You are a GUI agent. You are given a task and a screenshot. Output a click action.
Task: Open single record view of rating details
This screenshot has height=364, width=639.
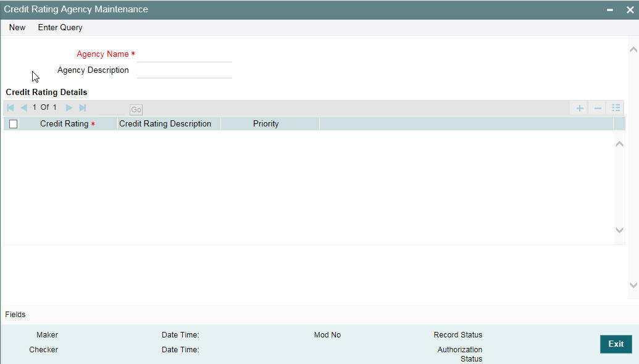(616, 108)
